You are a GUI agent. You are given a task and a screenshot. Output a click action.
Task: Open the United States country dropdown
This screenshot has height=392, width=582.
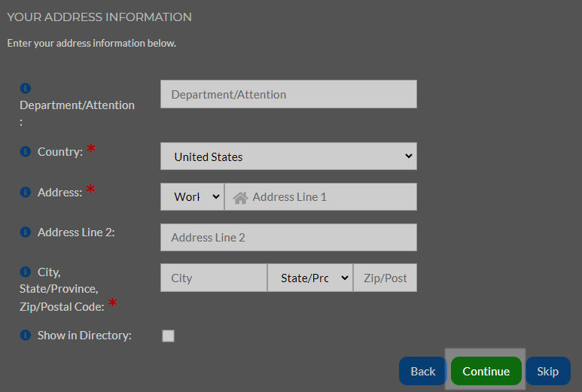(x=288, y=156)
